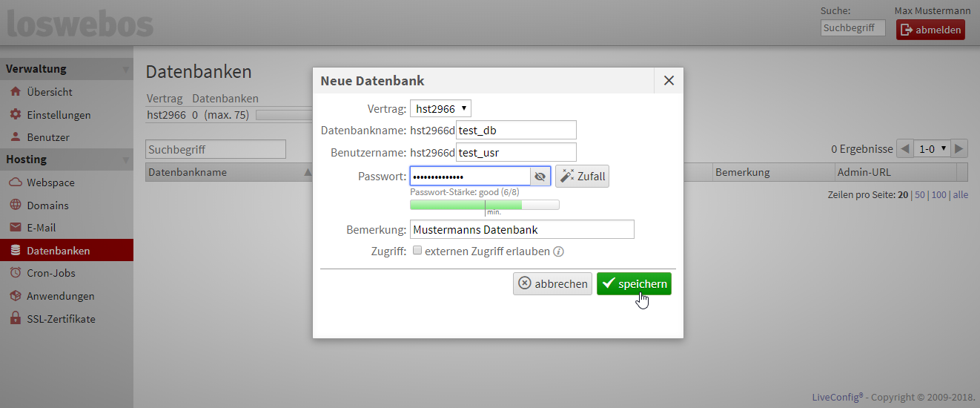Enable the externen Zugriff erlauben checkbox

tap(417, 251)
